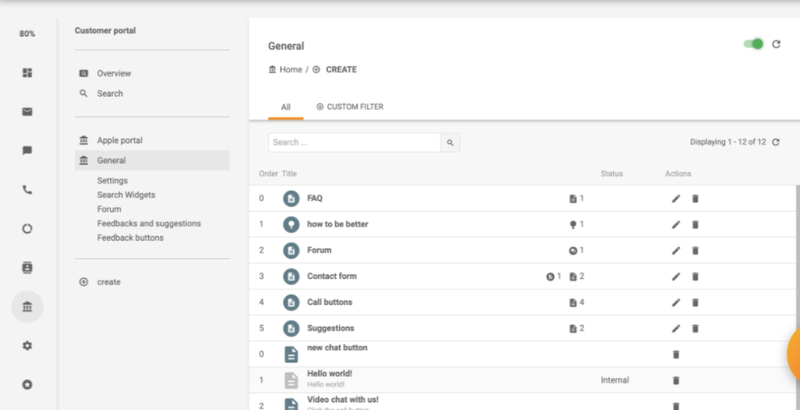The image size is (800, 410).
Task: Open the chat bubble icon in sidebar
Action: tap(27, 150)
